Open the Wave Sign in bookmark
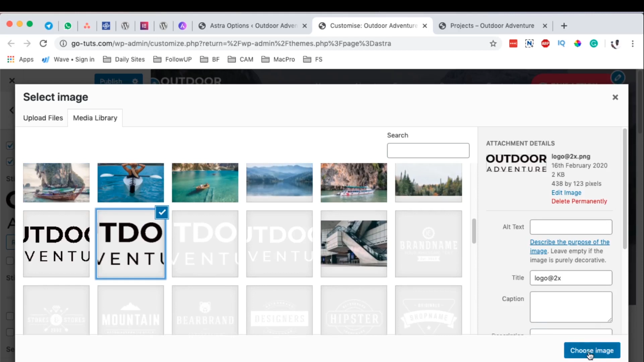The height and width of the screenshot is (362, 644). (68, 59)
